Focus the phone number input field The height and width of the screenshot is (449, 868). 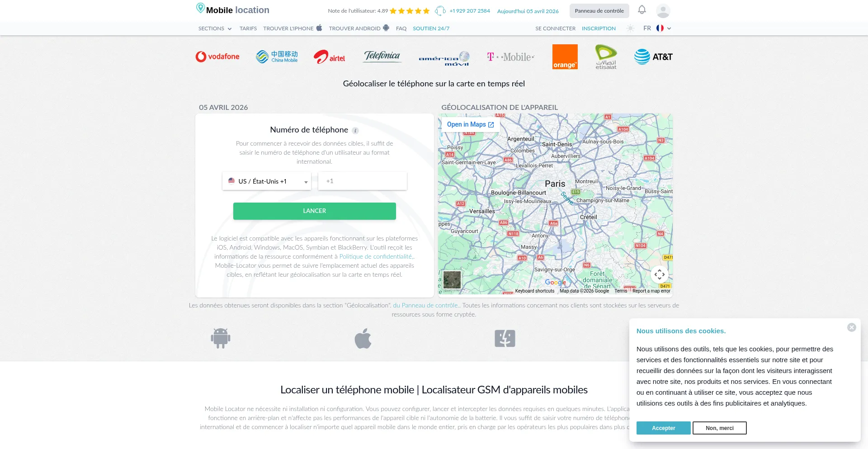coord(363,181)
